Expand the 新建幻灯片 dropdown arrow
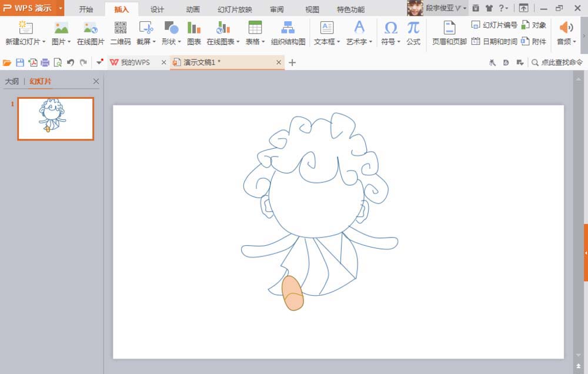588x374 pixels. [44, 42]
